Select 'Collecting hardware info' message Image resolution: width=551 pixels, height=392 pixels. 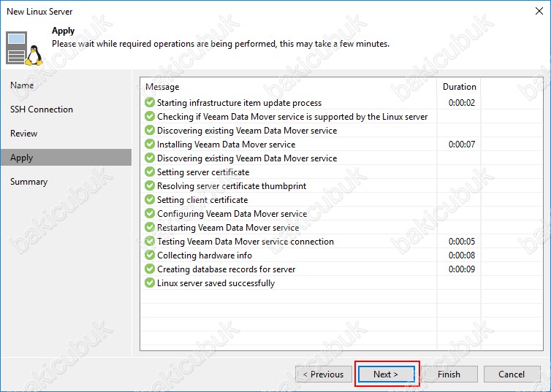pos(205,255)
